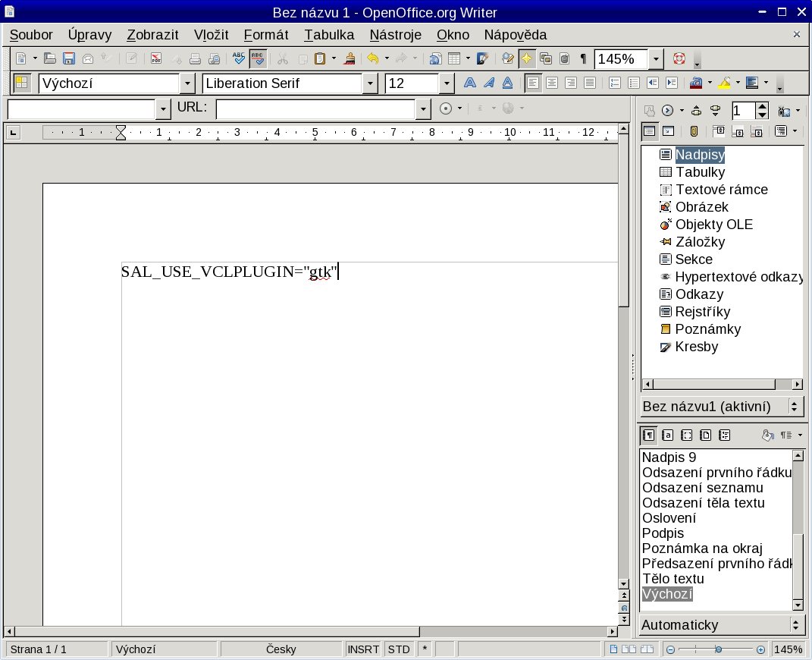The height and width of the screenshot is (660, 812).
Task: Set justified paragraph alignment
Action: 589,83
